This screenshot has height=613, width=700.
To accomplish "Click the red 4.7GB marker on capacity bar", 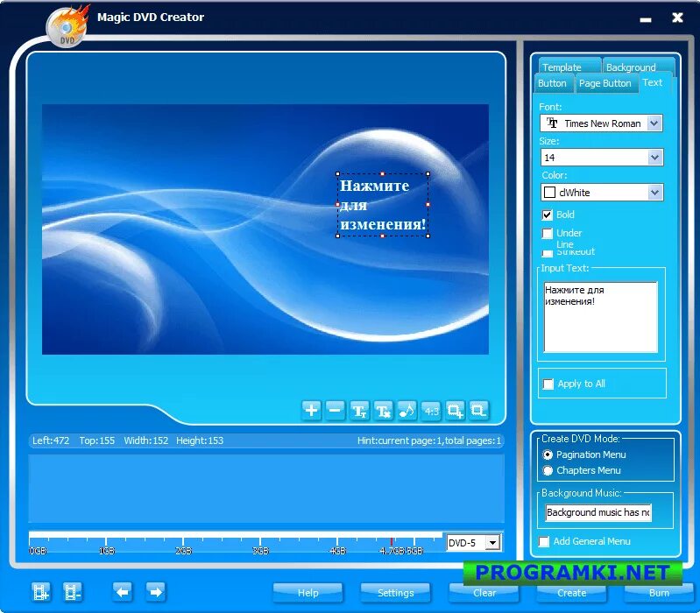I will (x=391, y=541).
